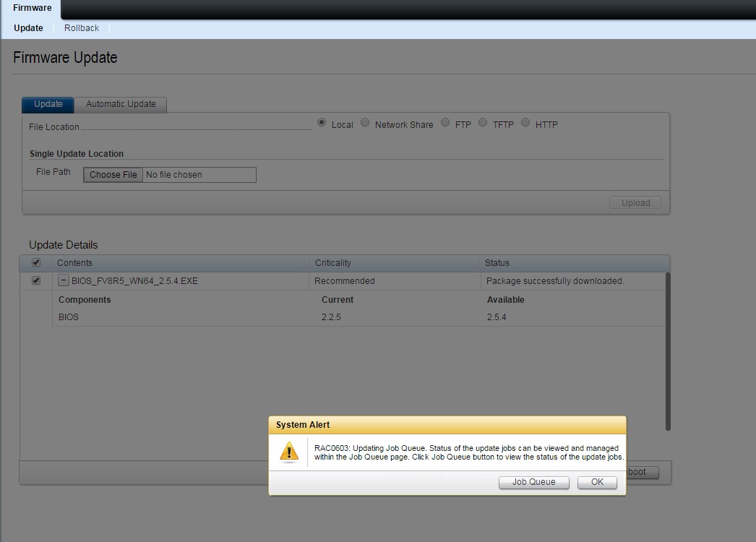This screenshot has height=542, width=756.
Task: Uncheck the BIOS_FV8R5_WN64_2.5.4.EXE update checkbox
Action: tap(35, 280)
